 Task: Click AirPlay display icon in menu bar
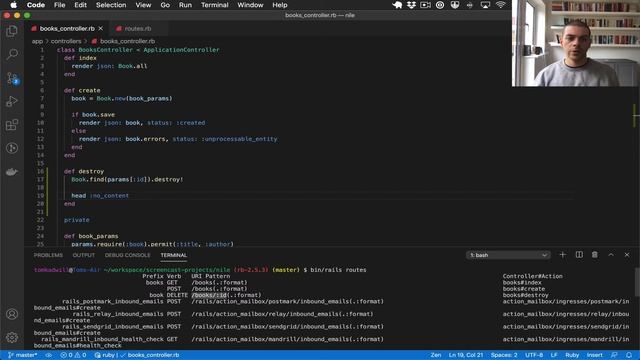pyautogui.click(x=485, y=5)
